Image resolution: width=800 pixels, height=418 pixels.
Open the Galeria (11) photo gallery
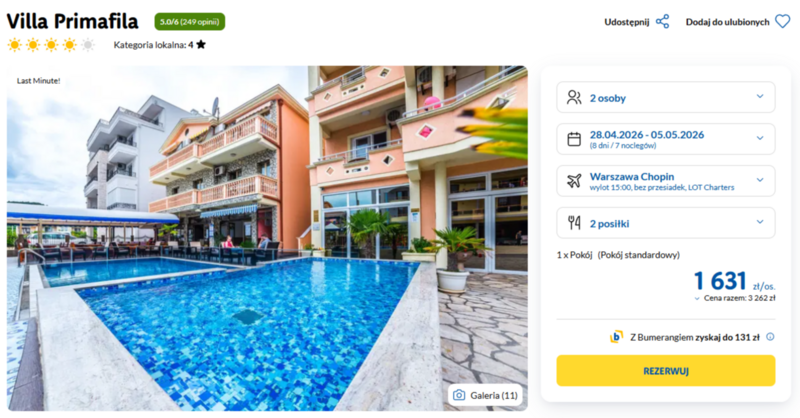pyautogui.click(x=485, y=395)
